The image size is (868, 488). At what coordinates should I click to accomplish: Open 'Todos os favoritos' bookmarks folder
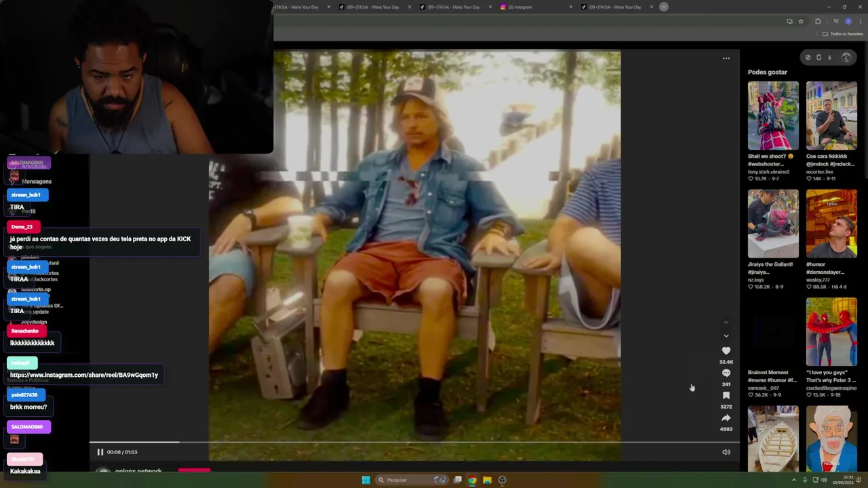843,34
